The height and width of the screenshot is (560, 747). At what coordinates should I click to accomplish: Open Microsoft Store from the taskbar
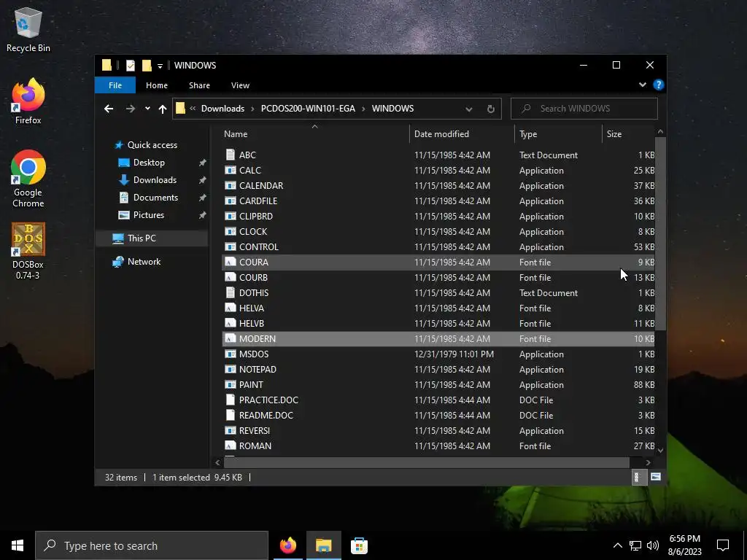[x=359, y=545]
